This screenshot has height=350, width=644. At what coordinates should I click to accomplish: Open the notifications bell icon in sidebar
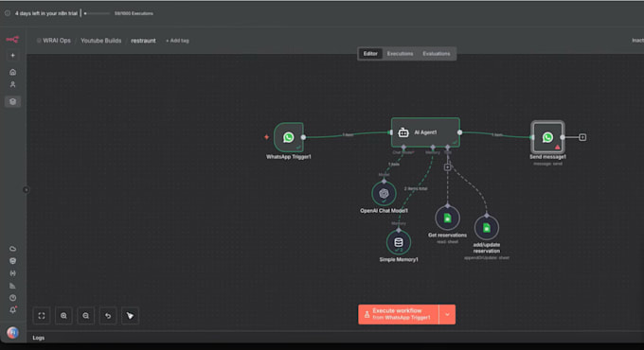[12, 310]
